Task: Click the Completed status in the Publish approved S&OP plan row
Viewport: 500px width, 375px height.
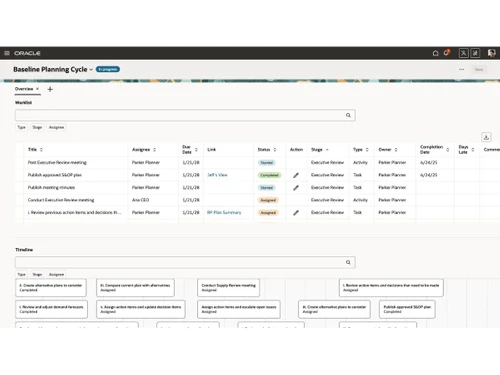Action: pos(269,175)
